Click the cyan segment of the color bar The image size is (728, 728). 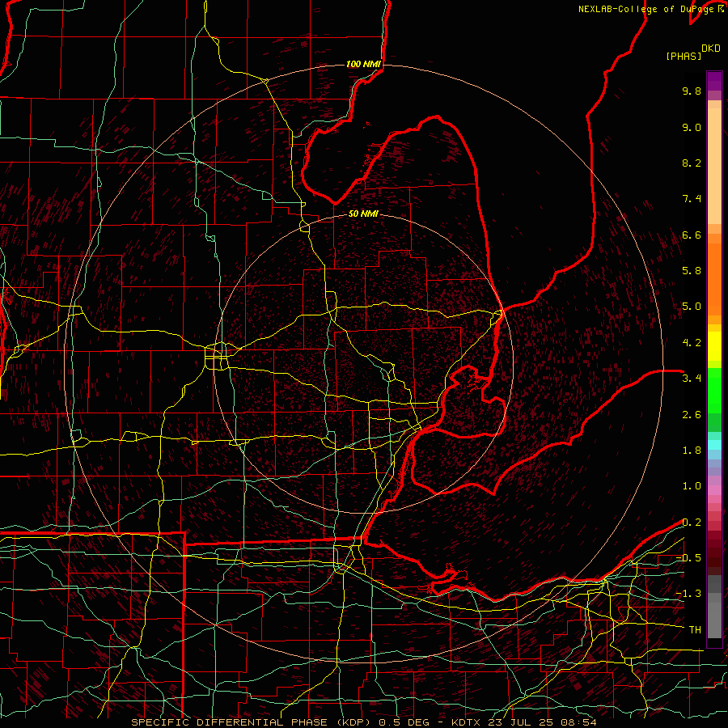[x=714, y=445]
